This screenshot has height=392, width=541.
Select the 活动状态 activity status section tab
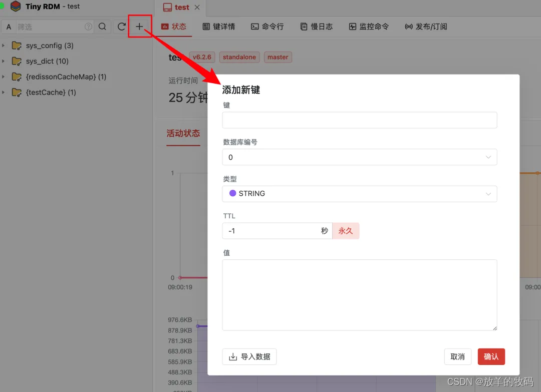pyautogui.click(x=183, y=134)
